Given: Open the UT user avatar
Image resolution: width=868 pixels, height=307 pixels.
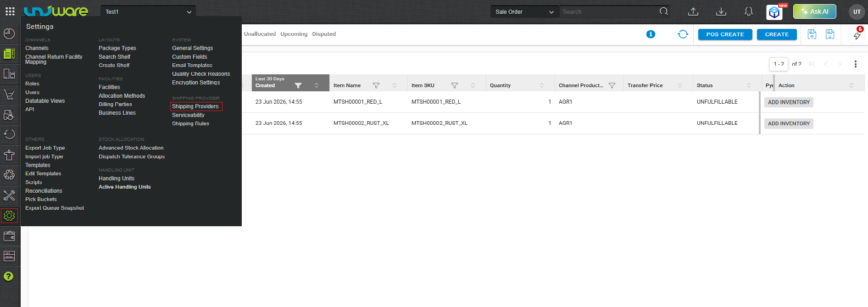Looking at the screenshot, I should (x=857, y=12).
